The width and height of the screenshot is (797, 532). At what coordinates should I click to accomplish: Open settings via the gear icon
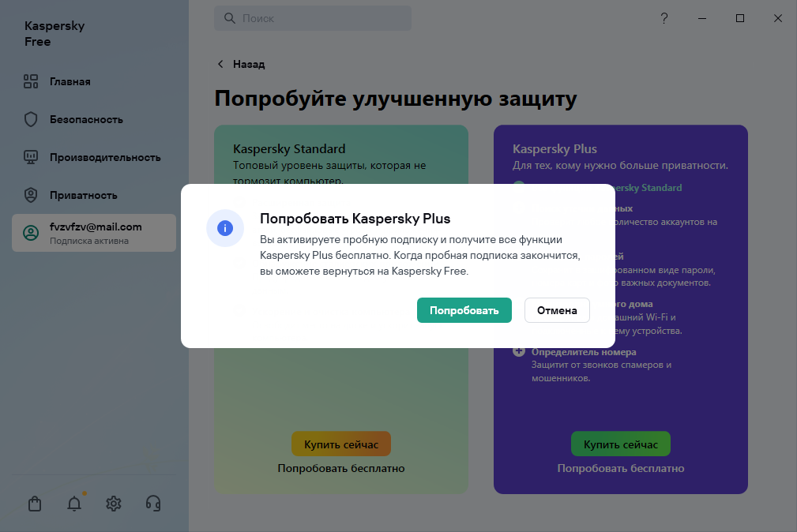click(113, 504)
